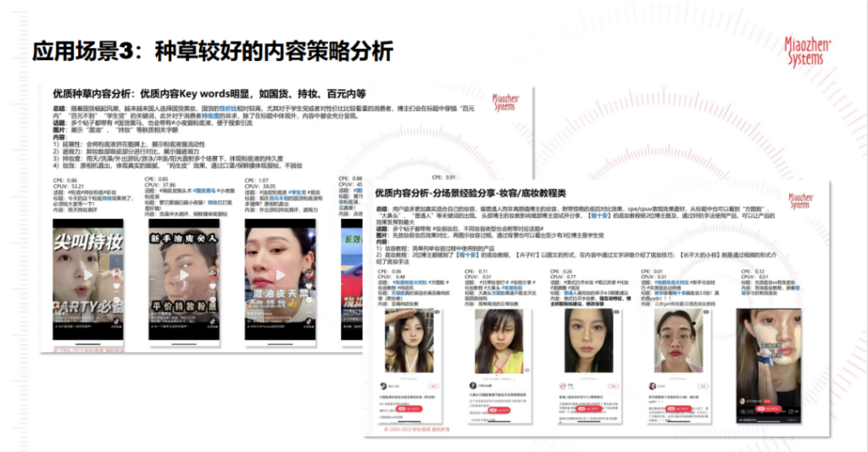Image resolution: width=868 pixels, height=452 pixels.
Task: Click the value CPUV: 38.05
Action: (x=260, y=187)
